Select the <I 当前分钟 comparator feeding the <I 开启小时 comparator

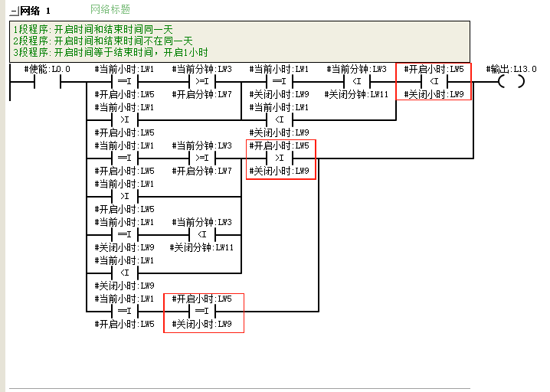(357, 82)
